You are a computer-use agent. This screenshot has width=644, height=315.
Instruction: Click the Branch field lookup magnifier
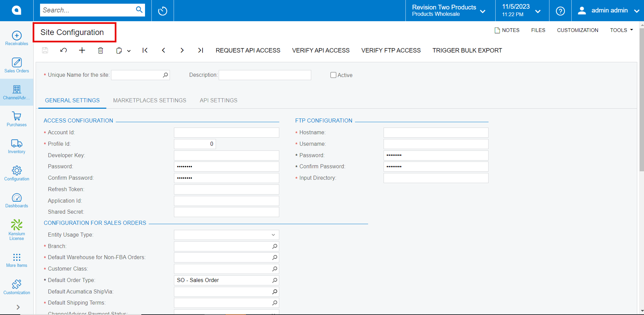pyautogui.click(x=275, y=246)
